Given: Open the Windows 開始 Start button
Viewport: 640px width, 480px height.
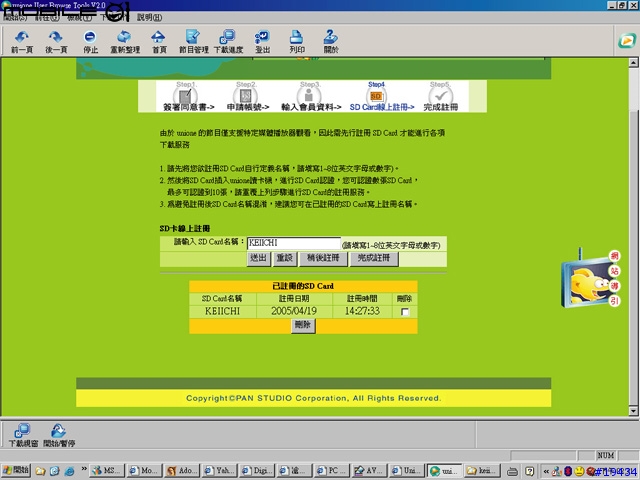Looking at the screenshot, I should (16, 470).
